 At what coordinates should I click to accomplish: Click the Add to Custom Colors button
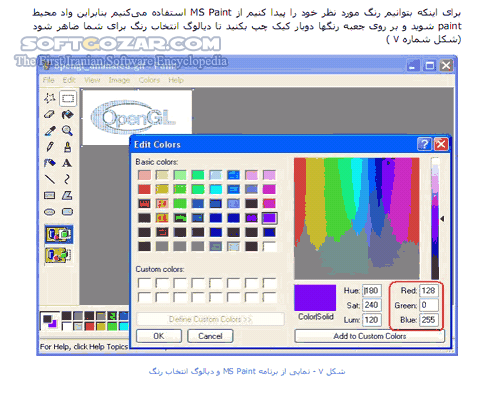[x=369, y=336]
